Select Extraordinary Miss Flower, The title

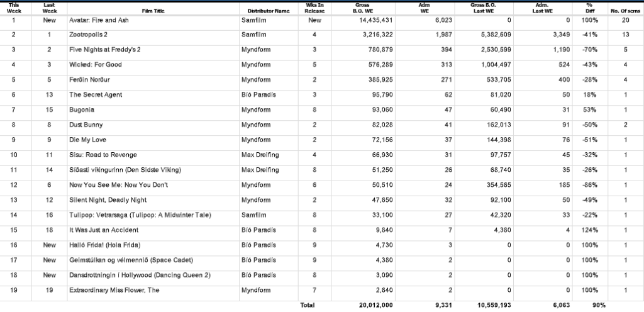(114, 290)
